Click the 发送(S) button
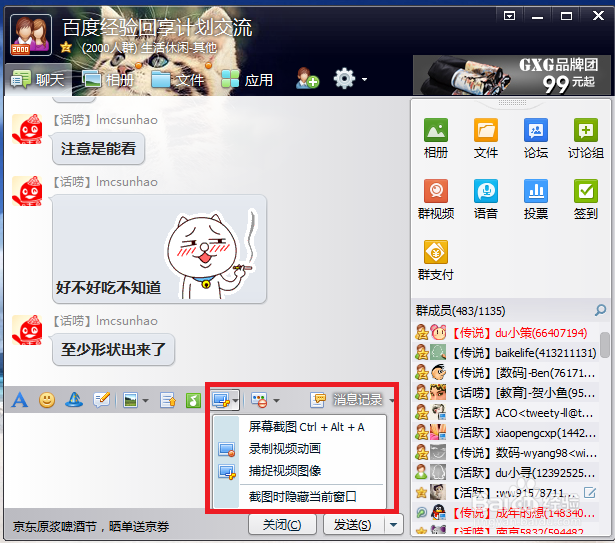This screenshot has height=543, width=615. (353, 525)
